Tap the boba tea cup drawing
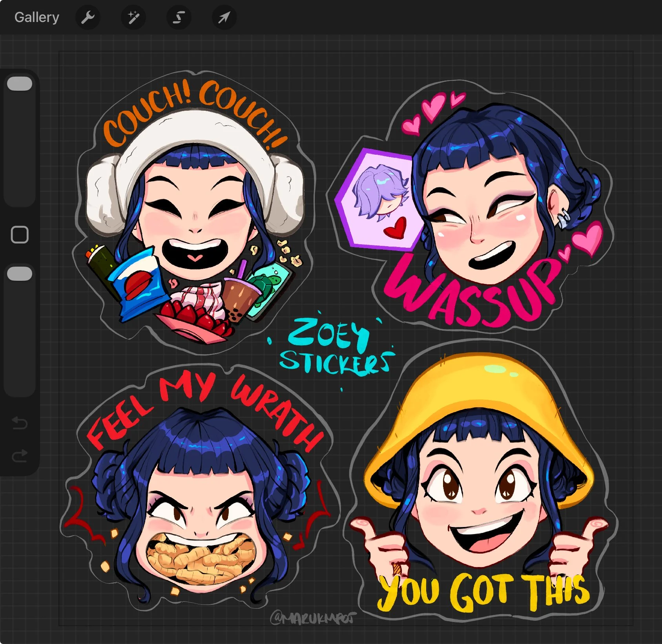 click(240, 296)
